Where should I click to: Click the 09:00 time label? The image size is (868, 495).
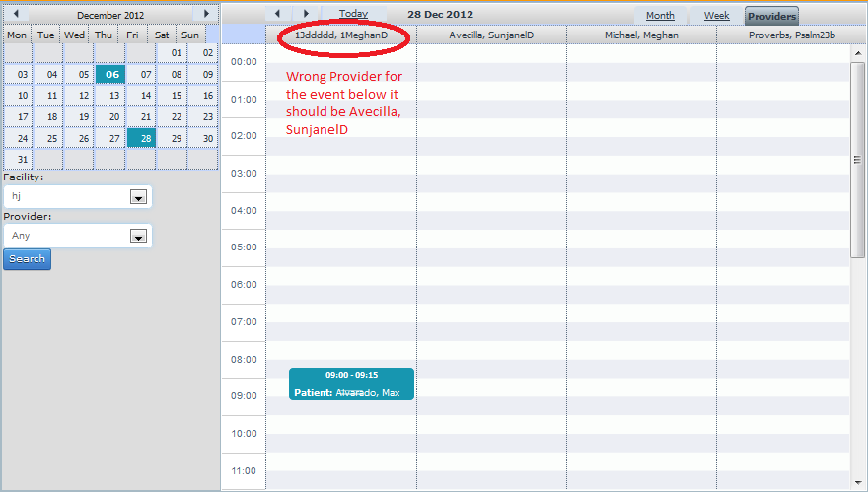pos(244,396)
